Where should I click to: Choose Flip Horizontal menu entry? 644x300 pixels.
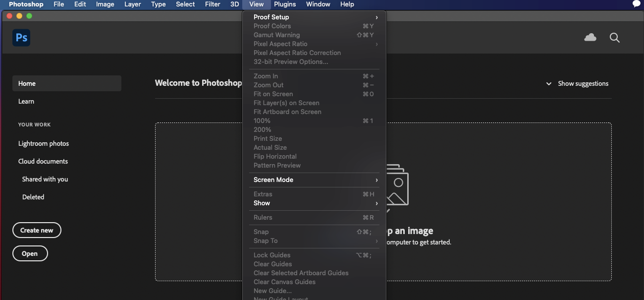point(314,156)
